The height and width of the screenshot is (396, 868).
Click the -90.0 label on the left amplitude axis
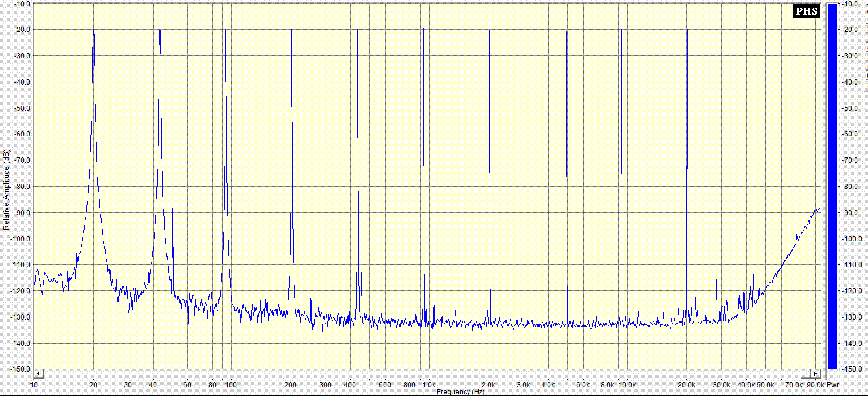(x=21, y=213)
